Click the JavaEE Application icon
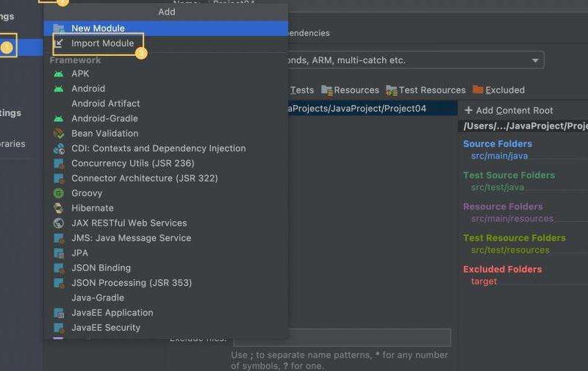Viewport: 588px width, 371px height. click(x=59, y=313)
